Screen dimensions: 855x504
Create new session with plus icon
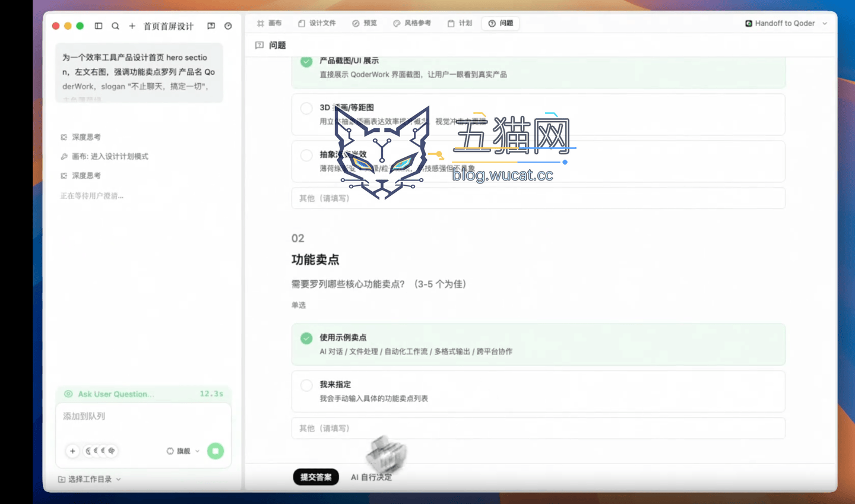click(132, 26)
